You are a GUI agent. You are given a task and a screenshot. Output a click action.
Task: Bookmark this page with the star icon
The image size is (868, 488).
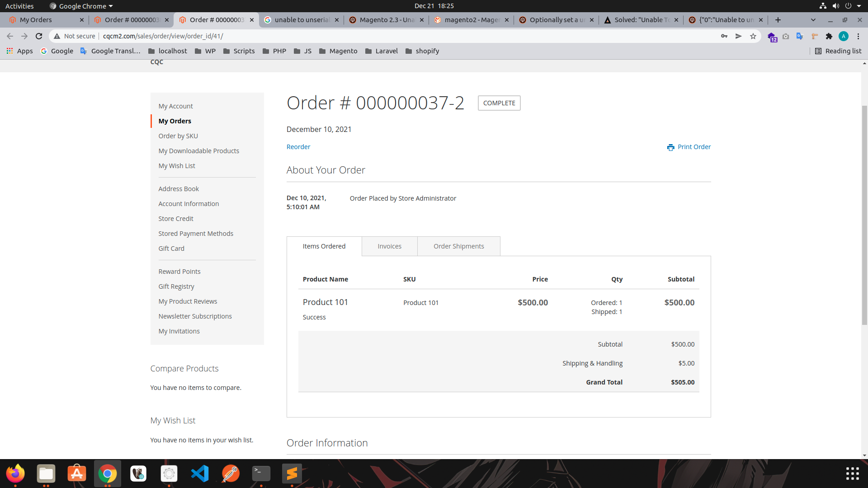(x=753, y=36)
